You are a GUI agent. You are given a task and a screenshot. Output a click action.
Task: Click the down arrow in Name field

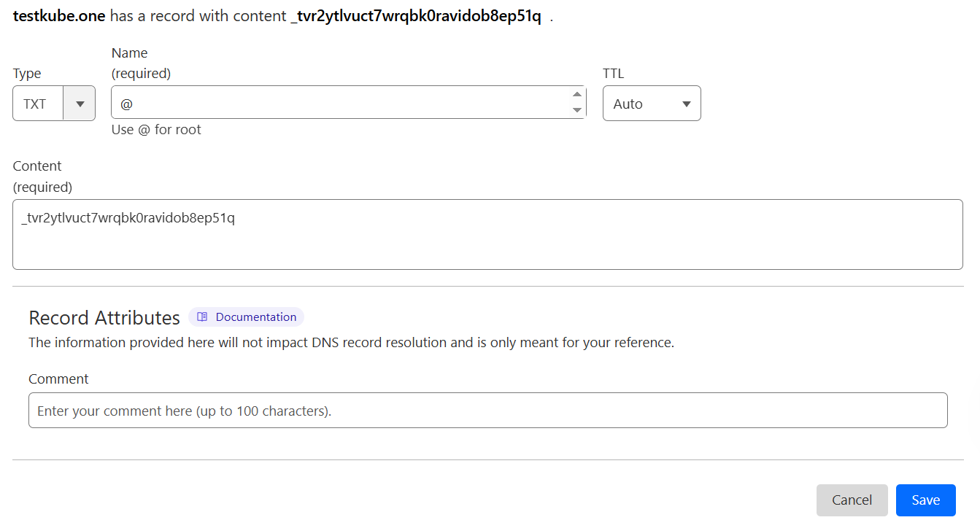(577, 110)
